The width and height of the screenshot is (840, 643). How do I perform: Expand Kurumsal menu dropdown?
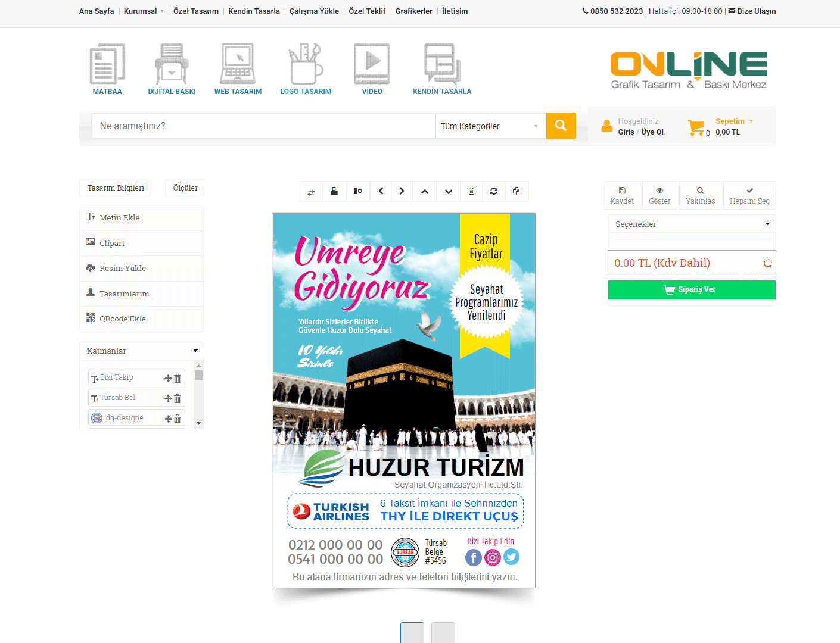(144, 11)
